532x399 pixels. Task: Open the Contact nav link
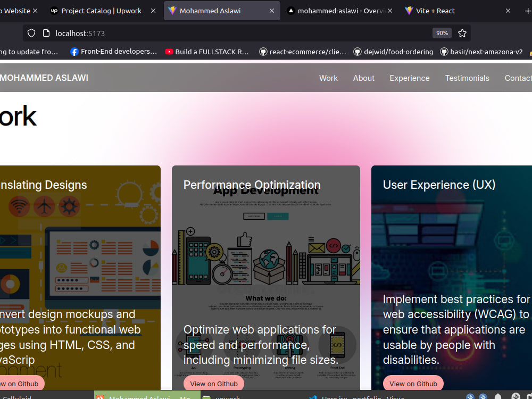tap(518, 78)
